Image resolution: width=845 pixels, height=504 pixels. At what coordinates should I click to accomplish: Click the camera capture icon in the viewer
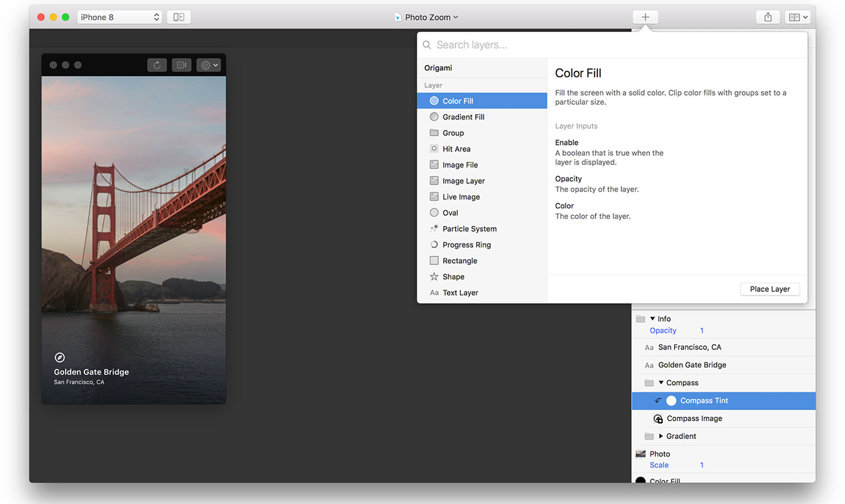tap(181, 64)
